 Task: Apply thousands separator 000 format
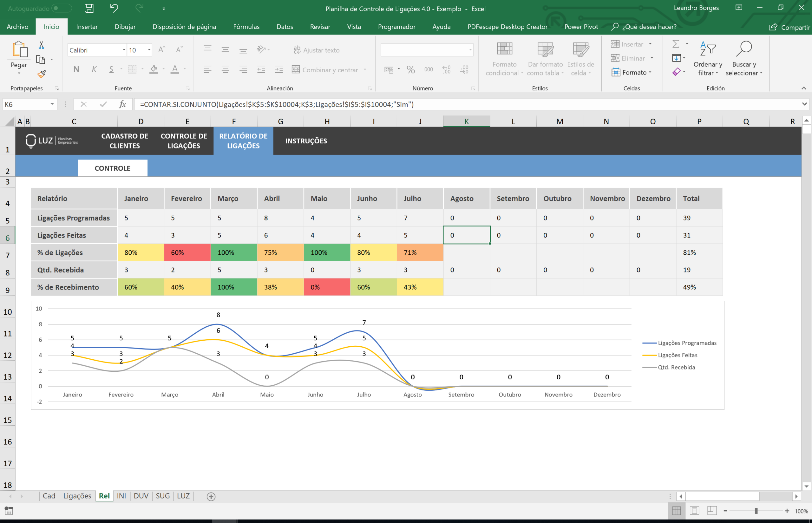click(429, 69)
